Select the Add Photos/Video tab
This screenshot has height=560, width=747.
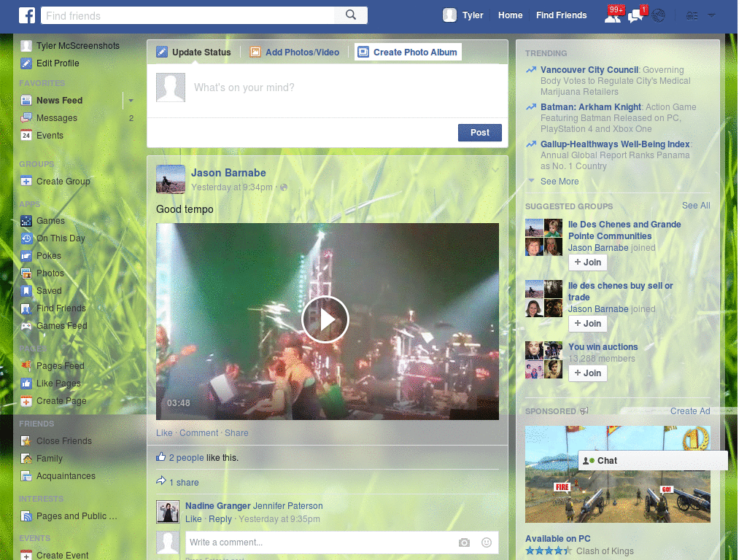pyautogui.click(x=295, y=52)
